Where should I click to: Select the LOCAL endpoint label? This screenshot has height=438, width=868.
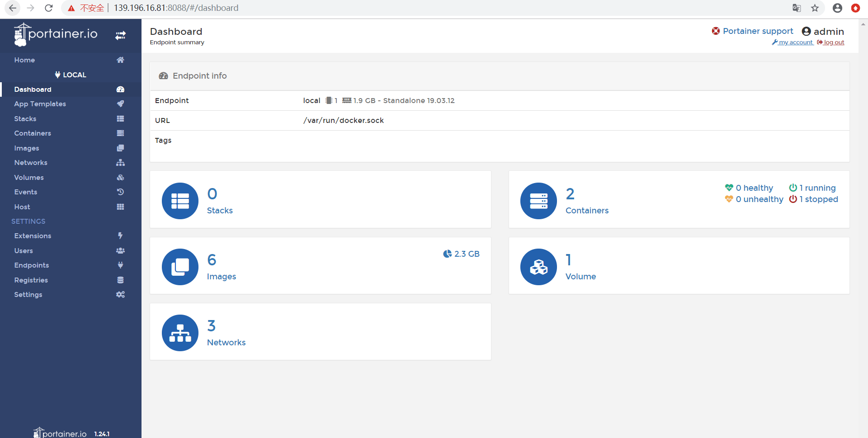click(71, 75)
